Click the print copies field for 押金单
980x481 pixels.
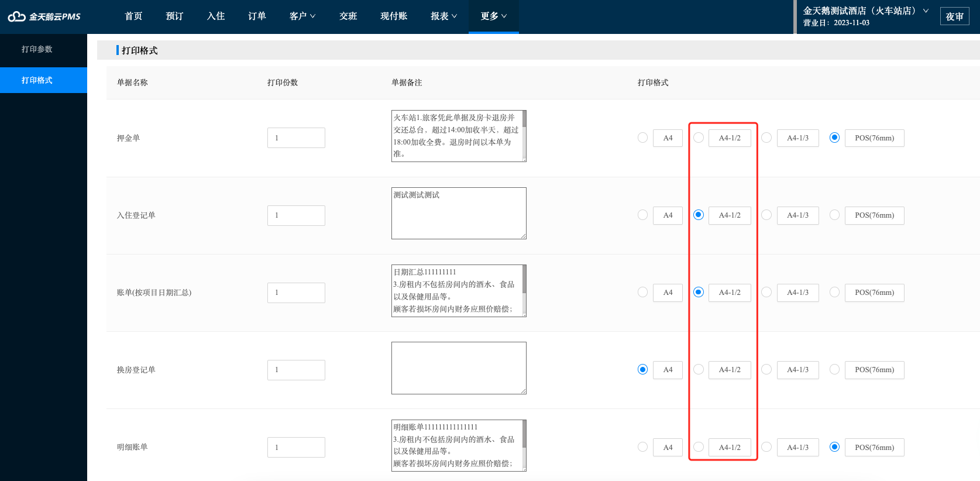click(x=296, y=138)
